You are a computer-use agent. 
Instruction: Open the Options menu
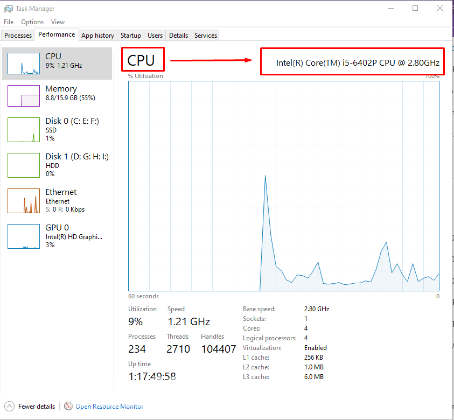click(x=32, y=22)
